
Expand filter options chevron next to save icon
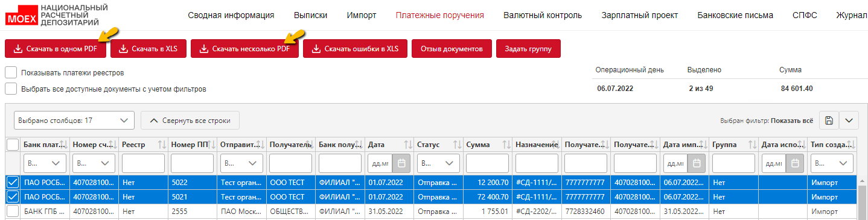pyautogui.click(x=849, y=120)
